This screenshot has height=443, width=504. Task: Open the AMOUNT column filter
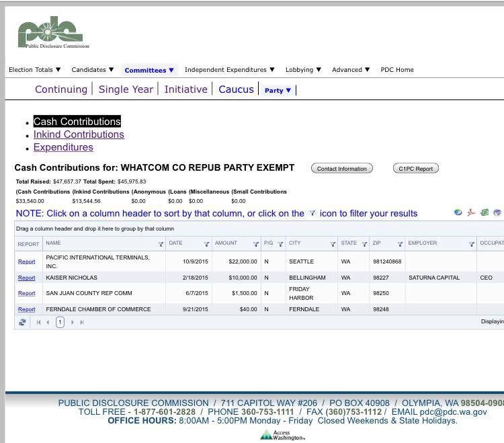click(255, 244)
